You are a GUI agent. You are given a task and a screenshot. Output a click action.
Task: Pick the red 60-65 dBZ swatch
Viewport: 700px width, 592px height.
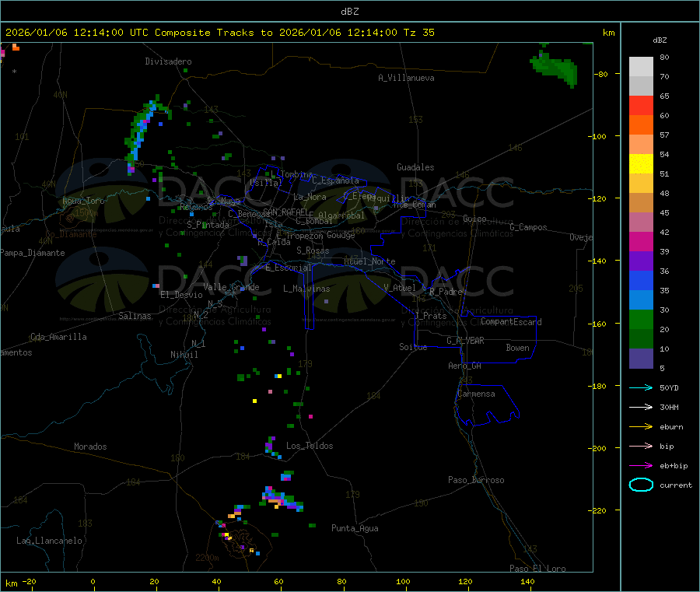(641, 105)
